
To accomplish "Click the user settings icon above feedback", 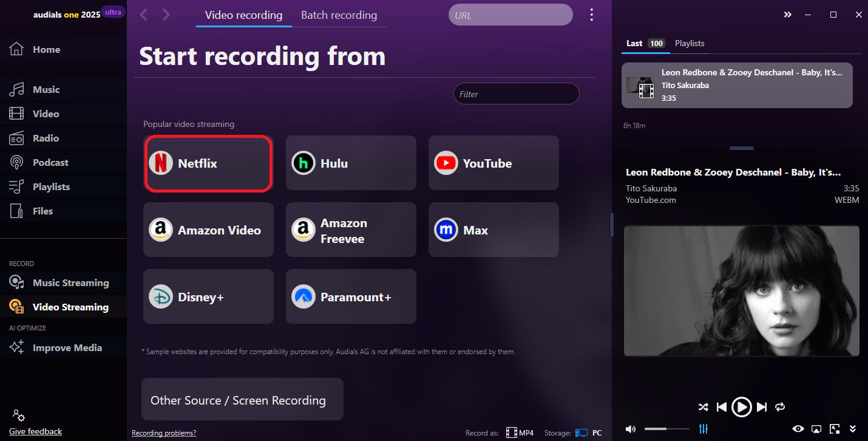I will tap(18, 415).
